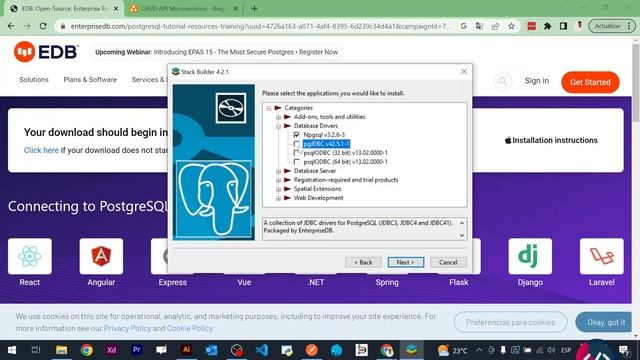Enable psqlODBC (64 bit) checkbox

[x=297, y=162]
